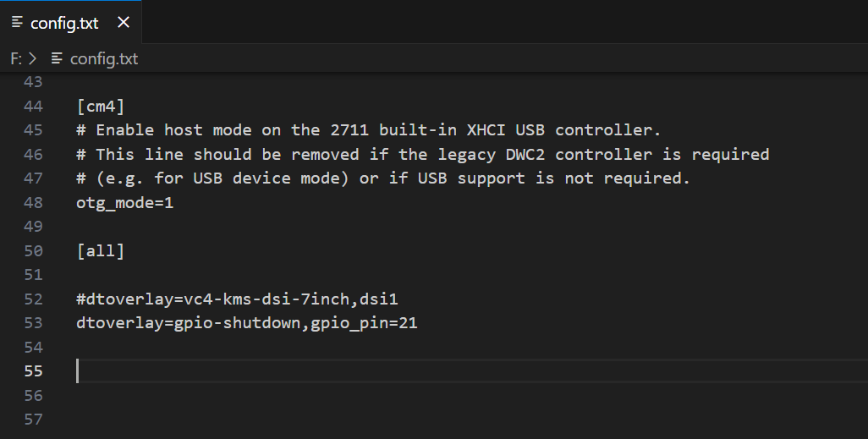The width and height of the screenshot is (868, 439).
Task: Click line number 50 in the gutter
Action: 33,251
